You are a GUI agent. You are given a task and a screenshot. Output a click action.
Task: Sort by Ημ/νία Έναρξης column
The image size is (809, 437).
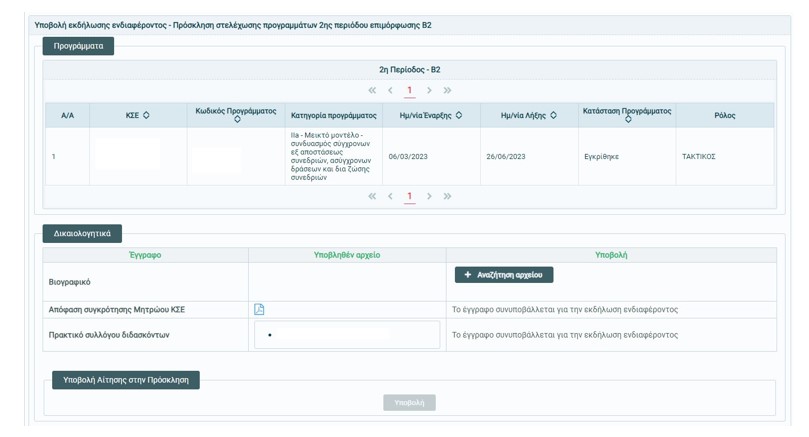coord(459,116)
